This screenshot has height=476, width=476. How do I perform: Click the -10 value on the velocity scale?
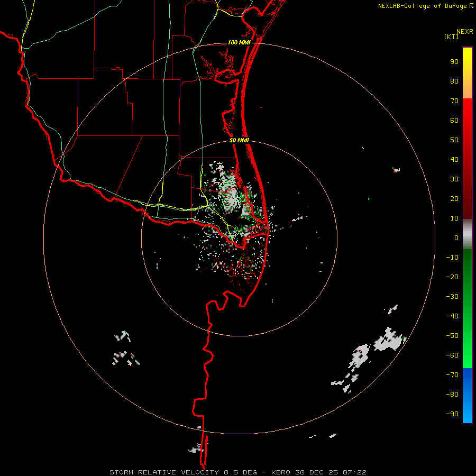tap(452, 258)
